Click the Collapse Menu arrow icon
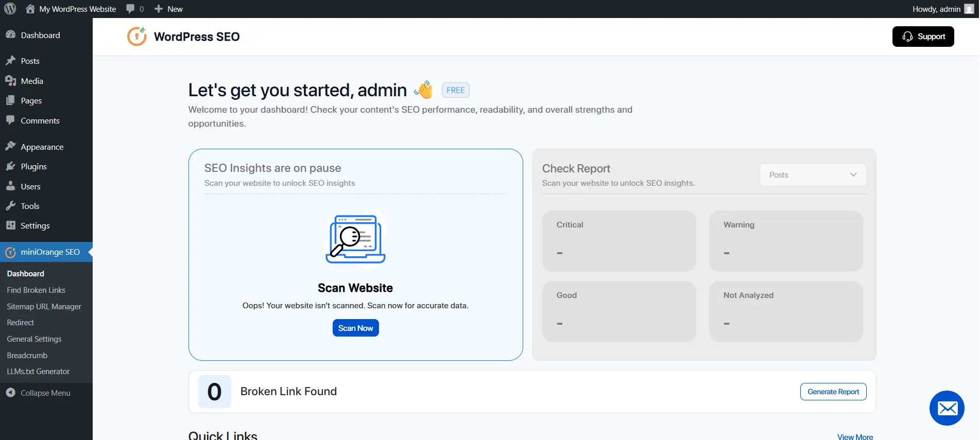 coord(11,393)
